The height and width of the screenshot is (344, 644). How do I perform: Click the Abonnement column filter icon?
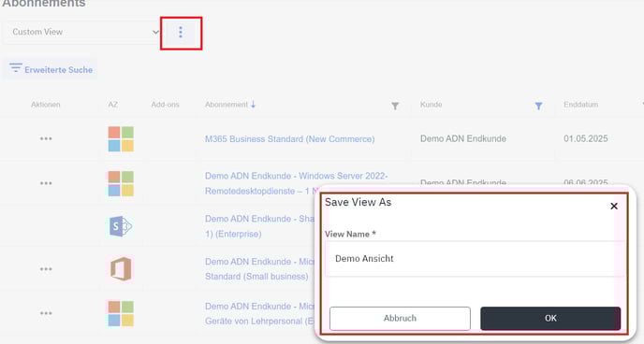coord(395,107)
